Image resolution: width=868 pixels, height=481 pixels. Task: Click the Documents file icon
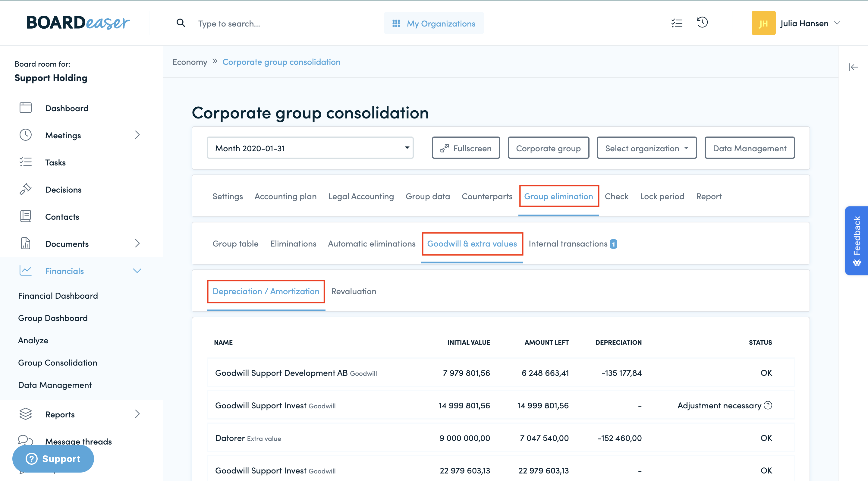26,243
